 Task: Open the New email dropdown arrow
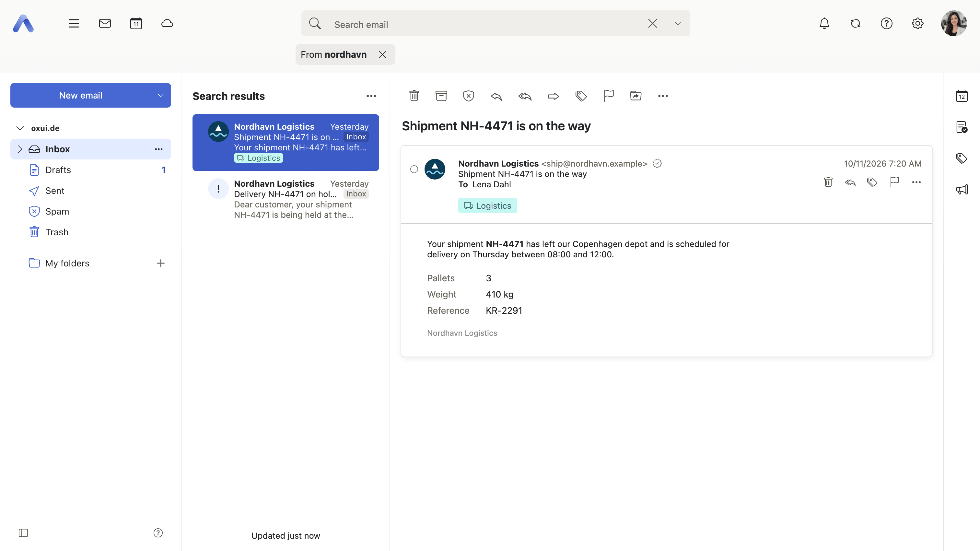160,95
